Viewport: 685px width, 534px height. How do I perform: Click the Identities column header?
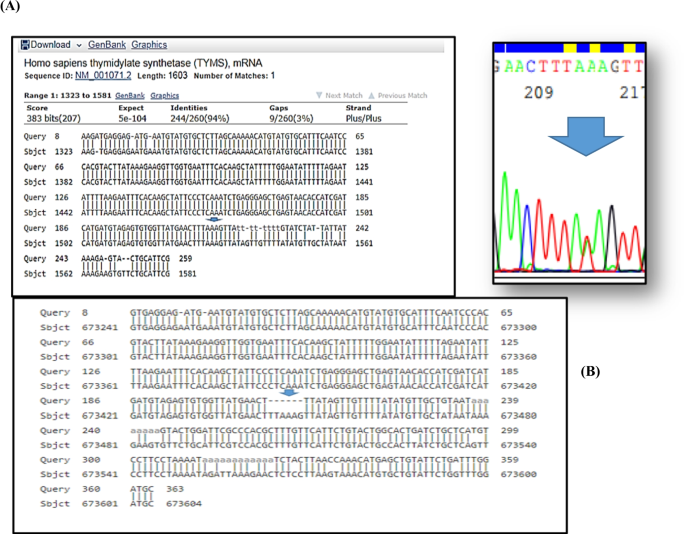pyautogui.click(x=189, y=108)
